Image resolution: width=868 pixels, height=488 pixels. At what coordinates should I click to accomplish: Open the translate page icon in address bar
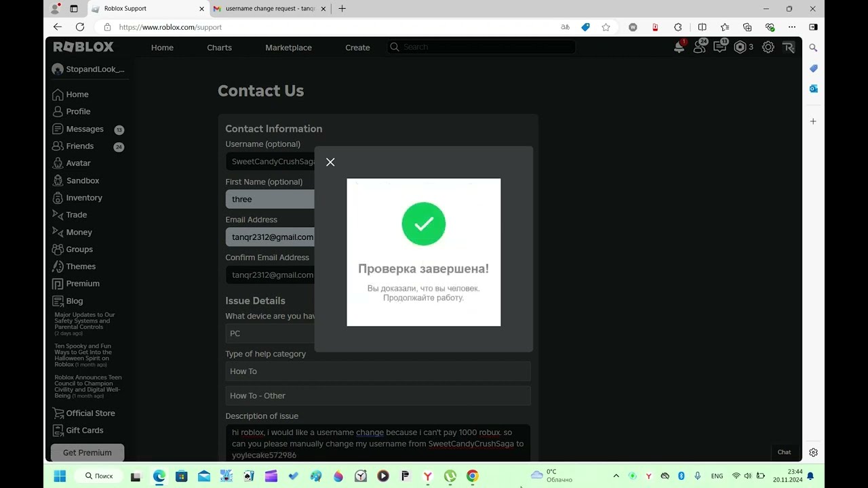click(x=565, y=27)
